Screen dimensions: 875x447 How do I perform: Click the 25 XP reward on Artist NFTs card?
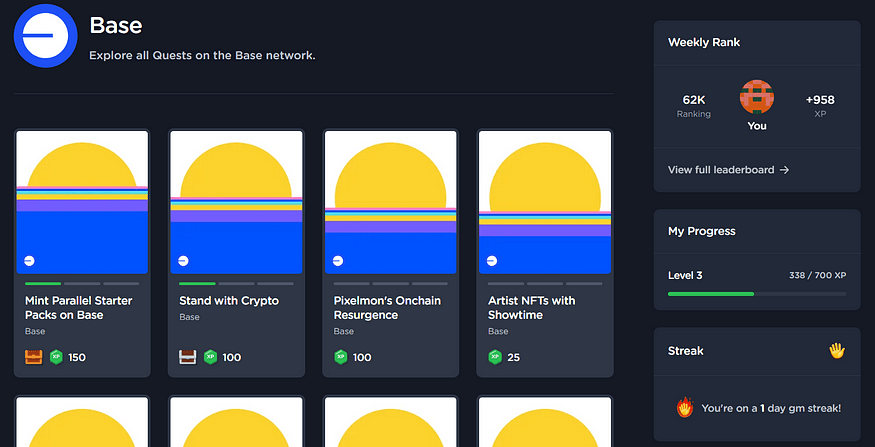[513, 357]
